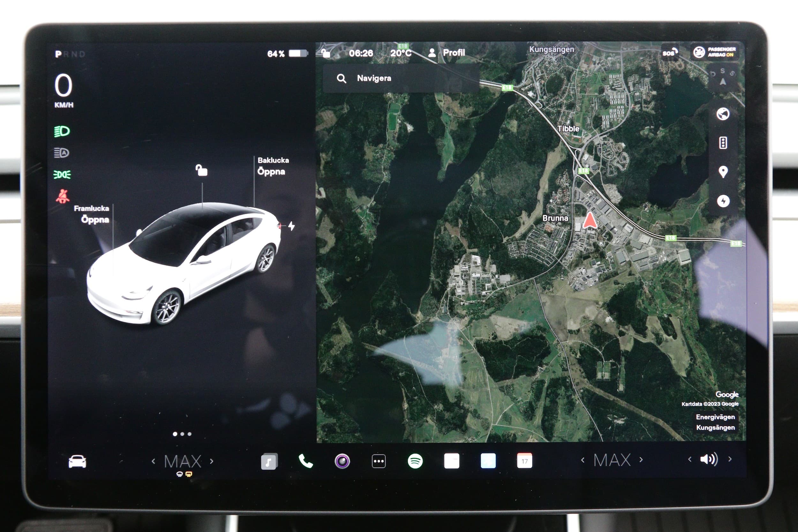798x532 pixels.
Task: Open car controls menu
Action: 77,461
